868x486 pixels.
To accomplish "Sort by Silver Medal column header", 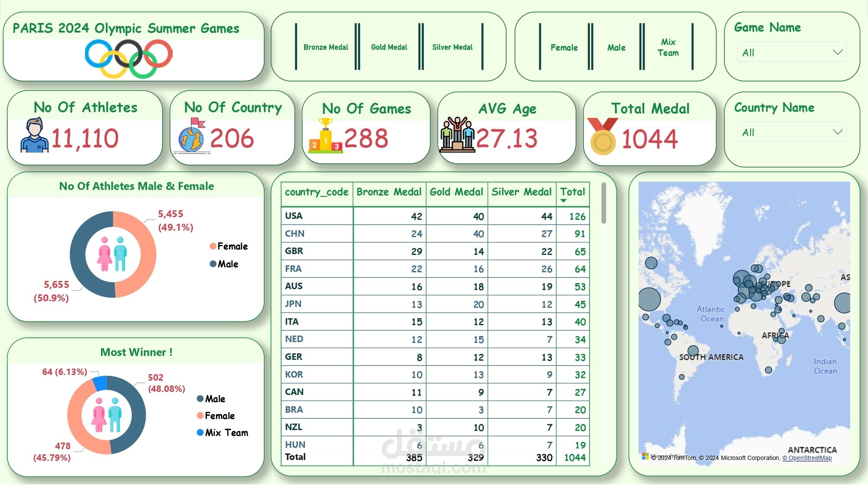I will [x=521, y=192].
